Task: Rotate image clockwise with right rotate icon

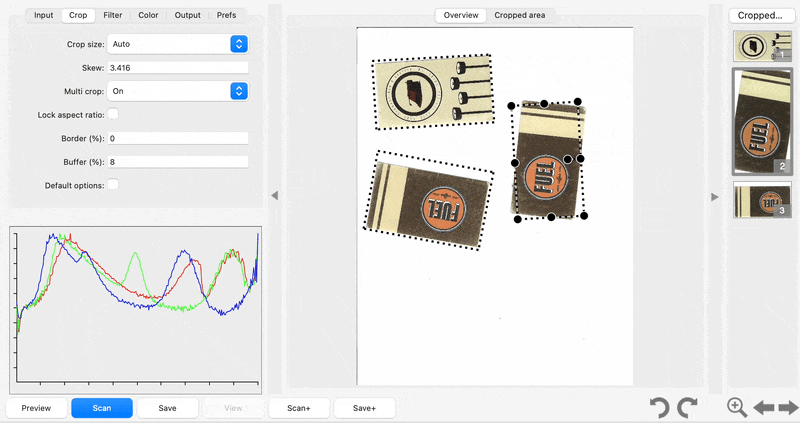Action: [687, 408]
